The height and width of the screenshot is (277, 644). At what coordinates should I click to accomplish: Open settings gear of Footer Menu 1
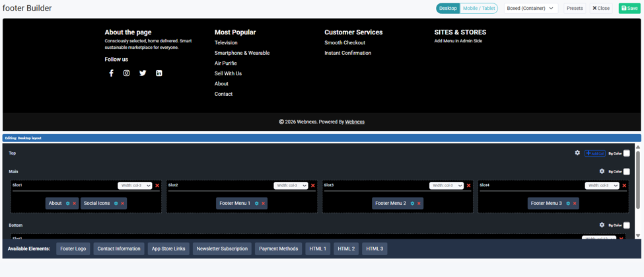click(x=257, y=204)
